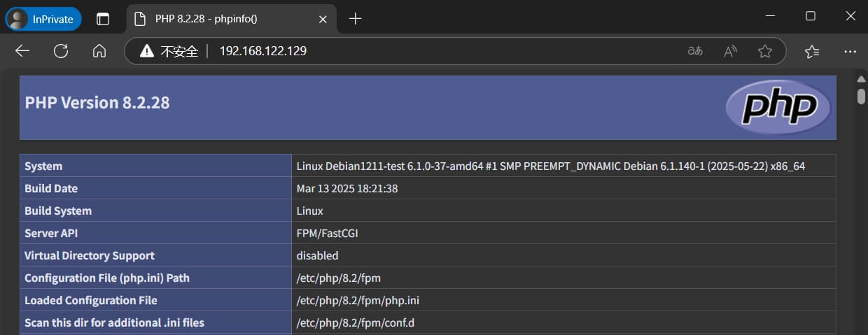
Task: Minimize the browser window
Action: point(769,15)
